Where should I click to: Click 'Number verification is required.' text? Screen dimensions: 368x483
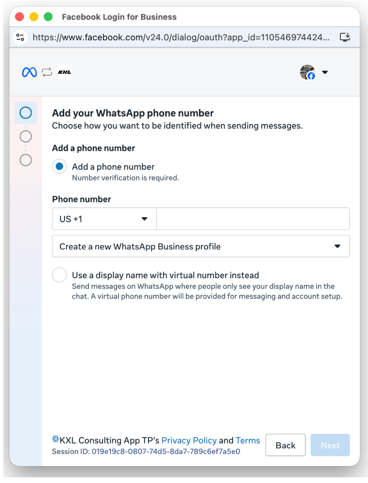pos(125,178)
